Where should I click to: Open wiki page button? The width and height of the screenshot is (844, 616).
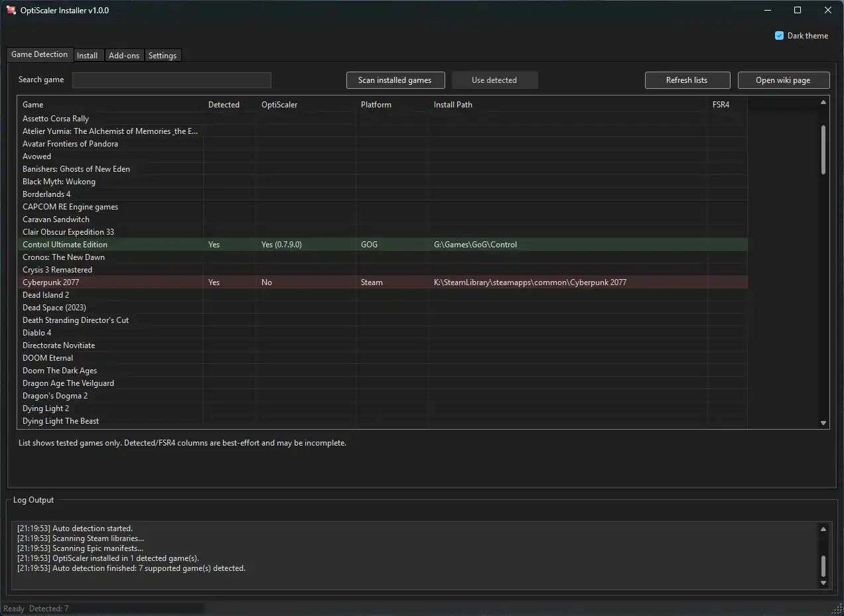pos(783,80)
